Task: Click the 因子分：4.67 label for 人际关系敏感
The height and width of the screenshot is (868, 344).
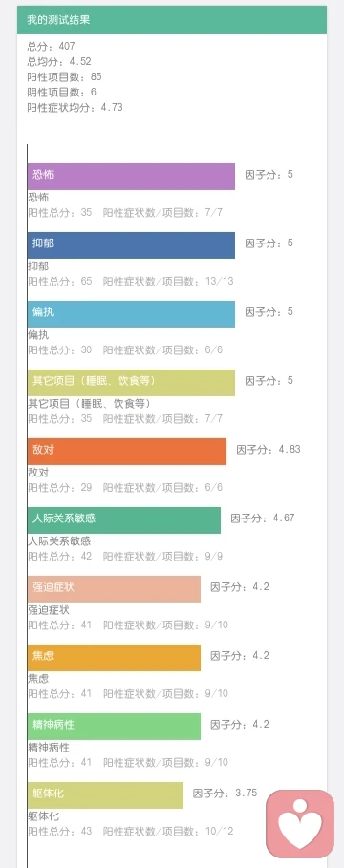Action: (x=263, y=519)
